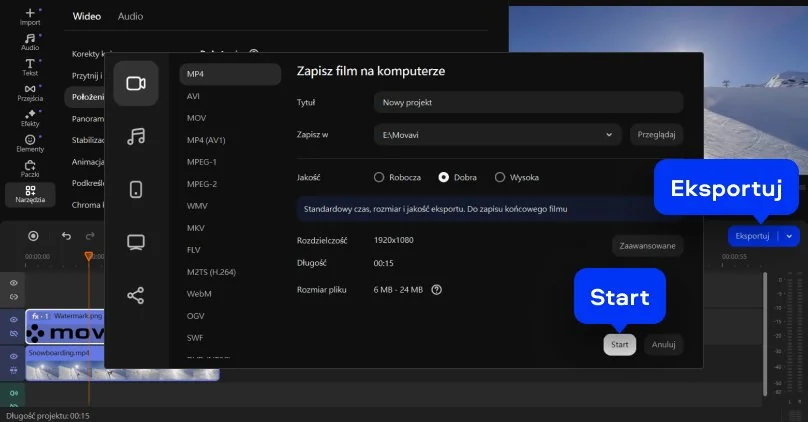This screenshot has height=422, width=808.
Task: Click the Przeglądaj browse button
Action: (657, 134)
